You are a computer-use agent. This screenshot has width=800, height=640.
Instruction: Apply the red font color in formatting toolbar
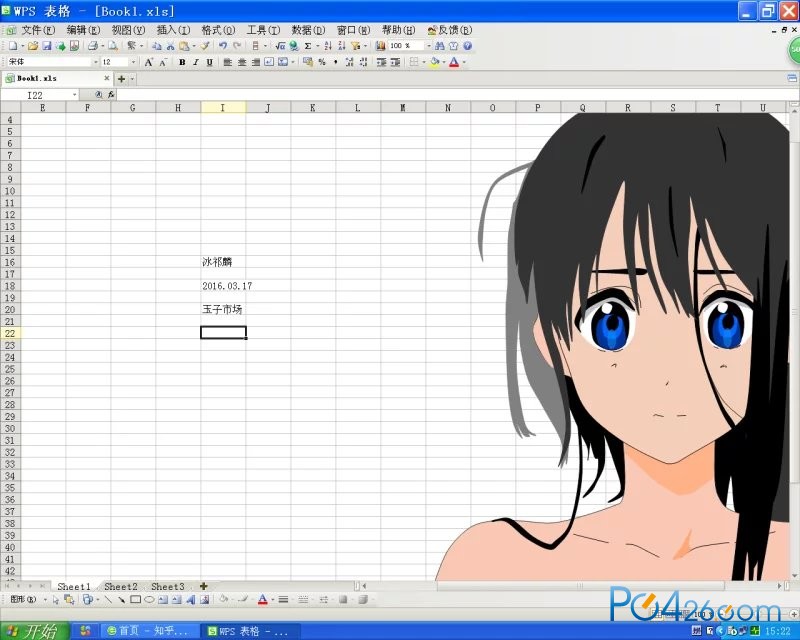pyautogui.click(x=454, y=62)
